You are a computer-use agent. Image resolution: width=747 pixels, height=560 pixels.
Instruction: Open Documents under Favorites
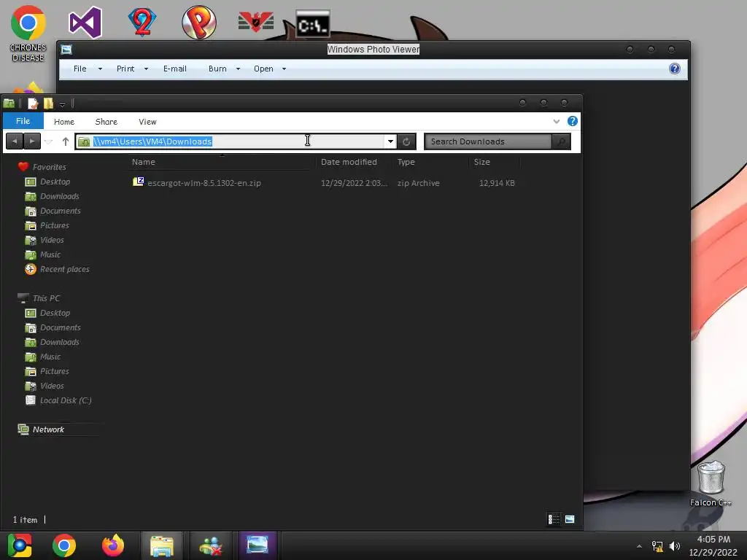[60, 211]
